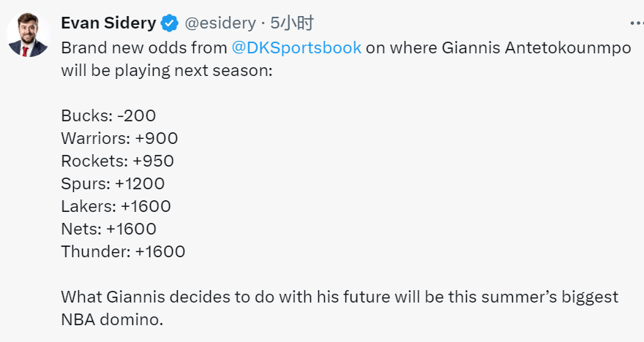Click the @esidery handle
The image size is (644, 342).
[220, 23]
